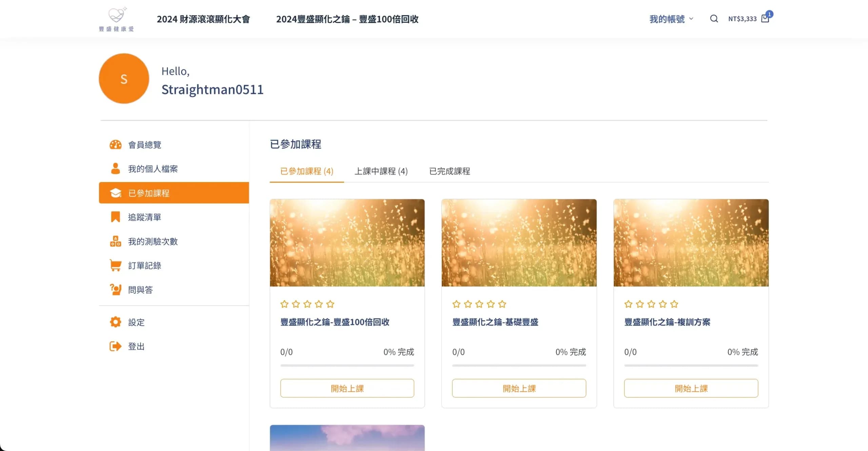Select the 登出 logout option
The width and height of the screenshot is (868, 451).
(136, 346)
